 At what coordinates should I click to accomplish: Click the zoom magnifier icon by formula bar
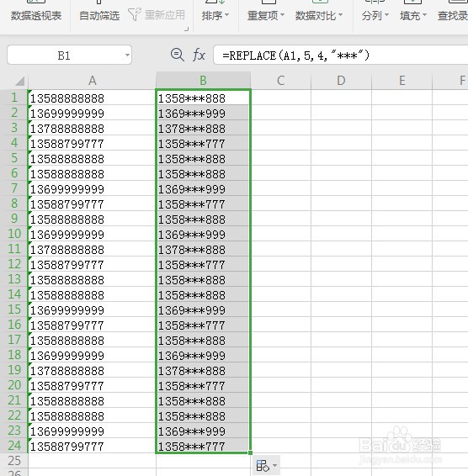coord(177,55)
